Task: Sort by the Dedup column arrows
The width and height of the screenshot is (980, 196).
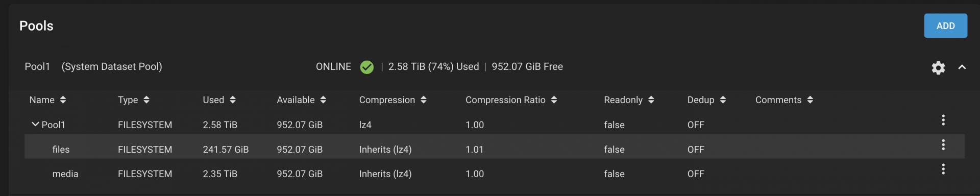Action: pyautogui.click(x=723, y=100)
